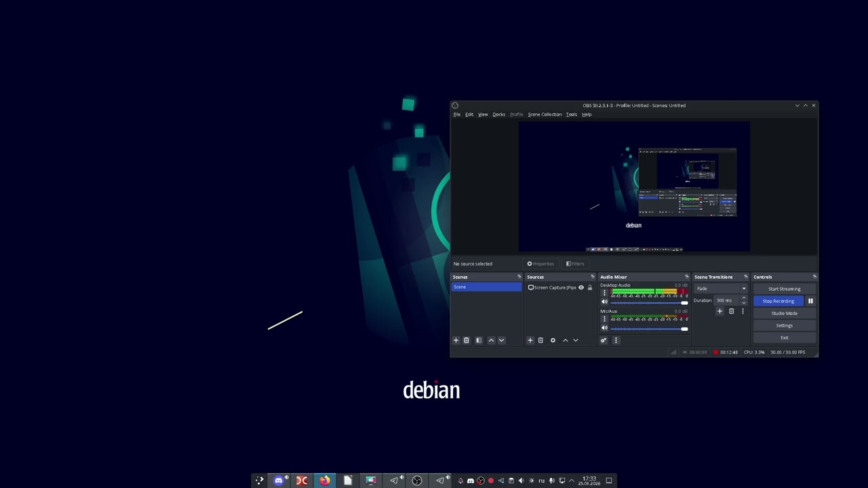Move source up arrow in Sources dock

[566, 340]
